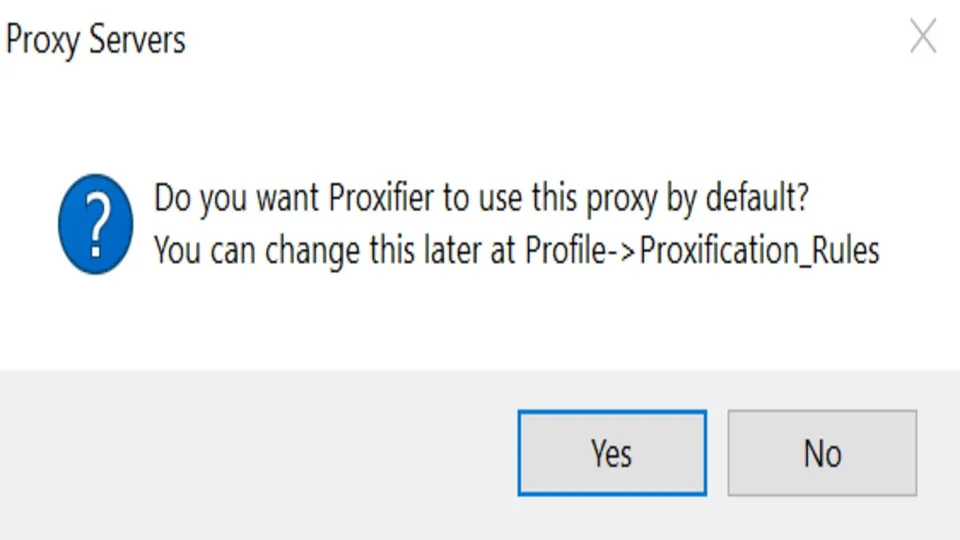Click the Yes button
This screenshot has width=960, height=540.
[611, 453]
